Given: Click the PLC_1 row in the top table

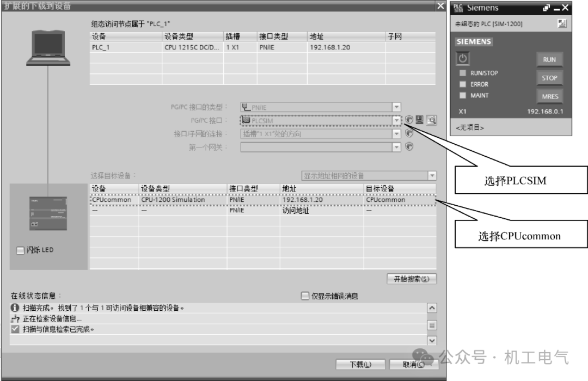Looking at the screenshot, I should click(x=262, y=47).
